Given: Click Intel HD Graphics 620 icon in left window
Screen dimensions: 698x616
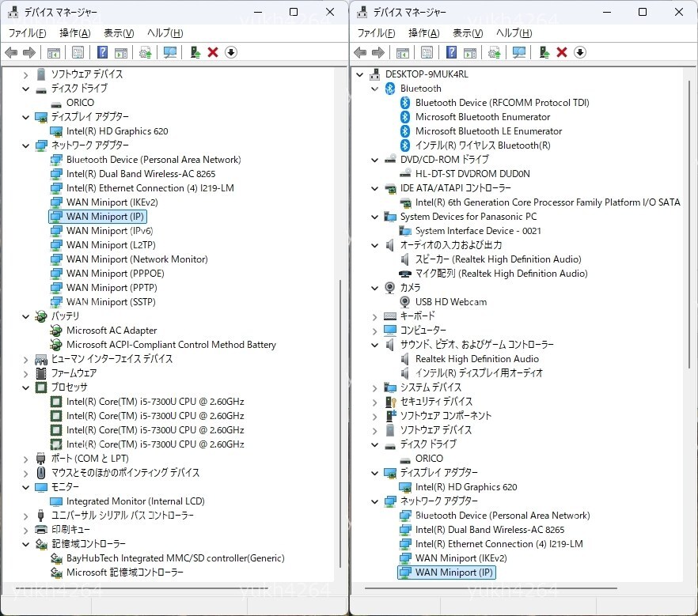Looking at the screenshot, I should 56,131.
